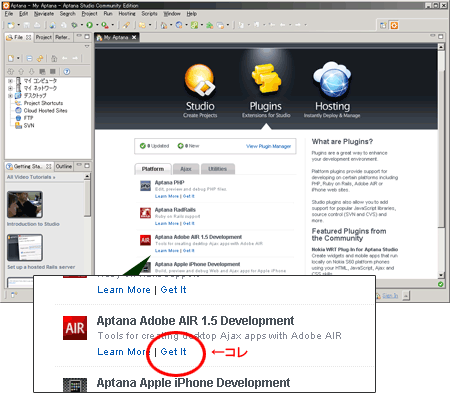Click the wand icon in main toolbar

tap(126, 25)
